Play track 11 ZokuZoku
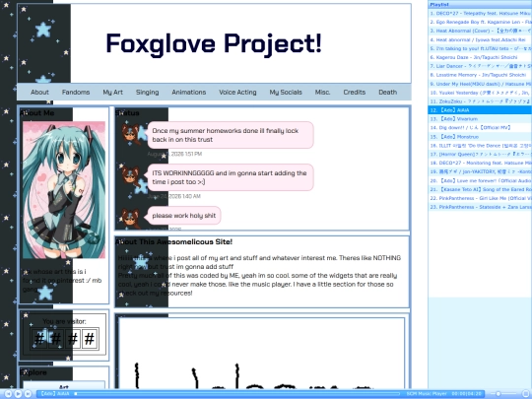The width and height of the screenshot is (532, 399). coord(480,101)
